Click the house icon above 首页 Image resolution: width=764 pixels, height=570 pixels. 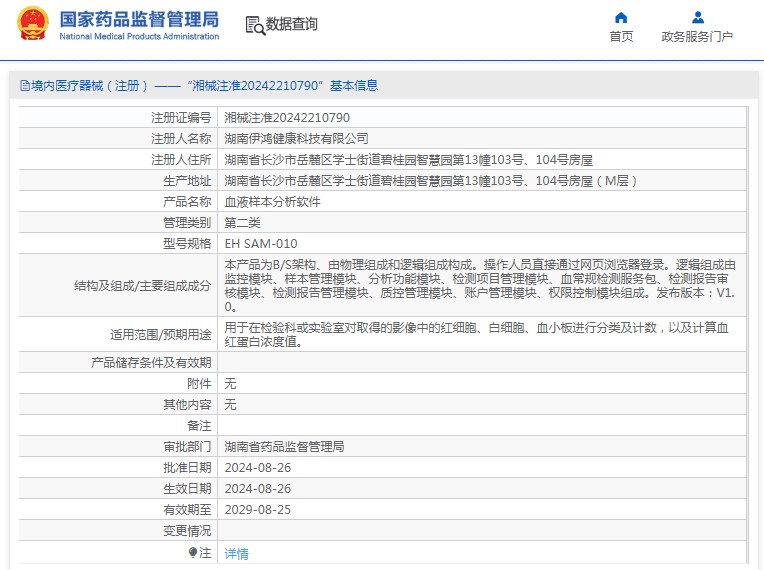coord(621,17)
